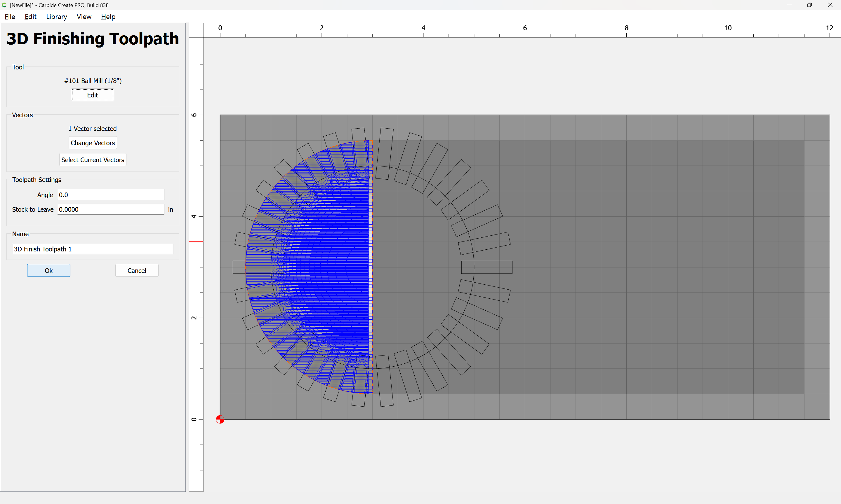Screen dimensions: 841x504
Task: Focus the Stock to Leave field
Action: tap(110, 209)
